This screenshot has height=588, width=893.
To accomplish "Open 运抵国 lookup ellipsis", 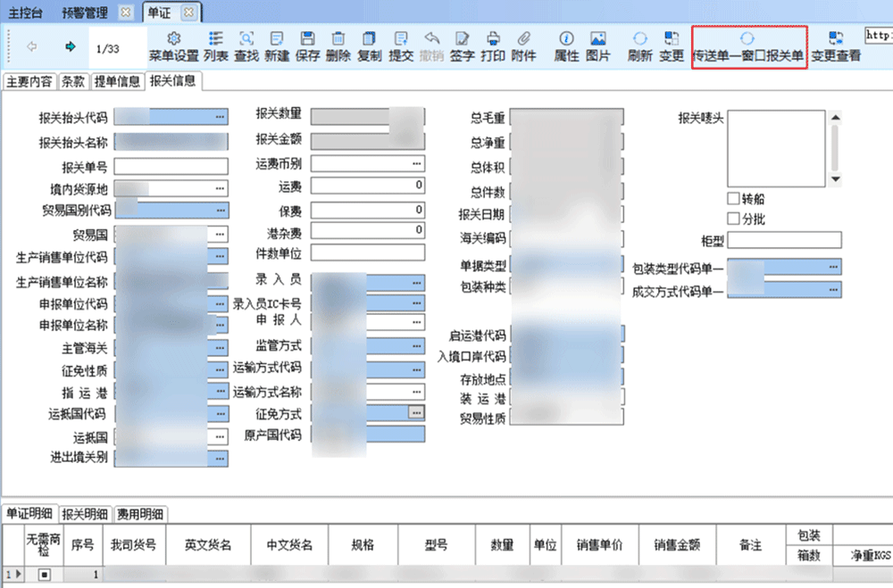I will pyautogui.click(x=220, y=436).
